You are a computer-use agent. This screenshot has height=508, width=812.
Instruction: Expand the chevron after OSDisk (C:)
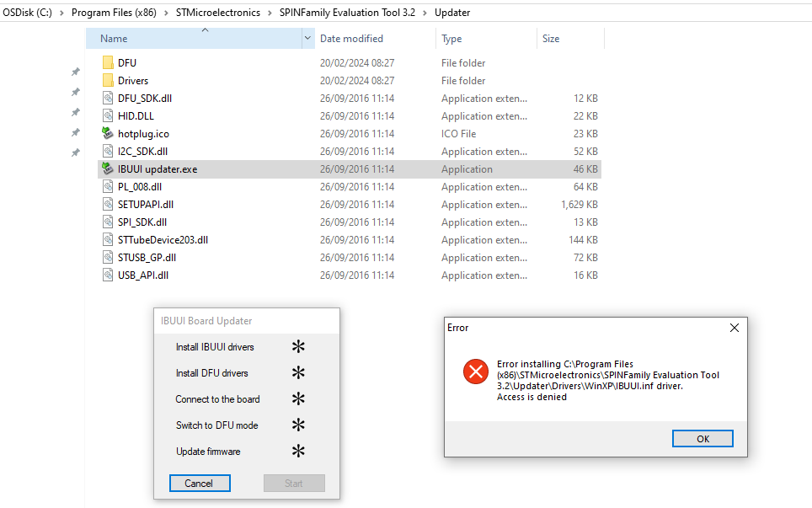pos(61,13)
